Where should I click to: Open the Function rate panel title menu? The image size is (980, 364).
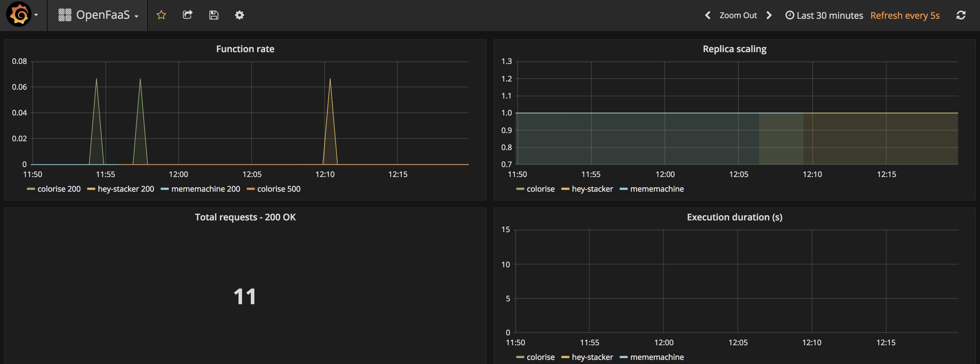(x=245, y=49)
